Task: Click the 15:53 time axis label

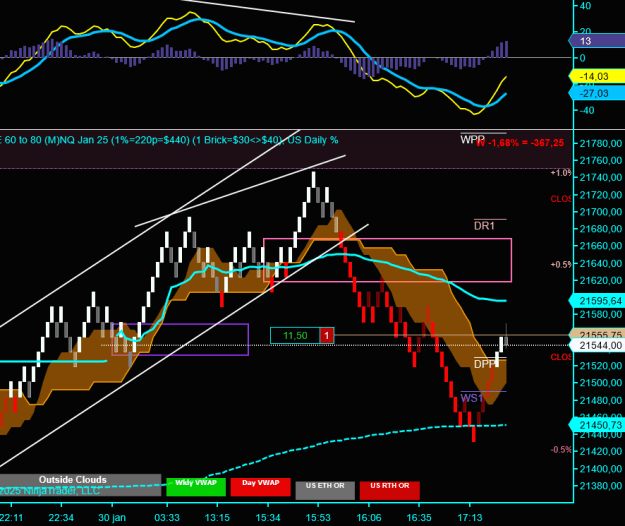Action: tap(318, 518)
